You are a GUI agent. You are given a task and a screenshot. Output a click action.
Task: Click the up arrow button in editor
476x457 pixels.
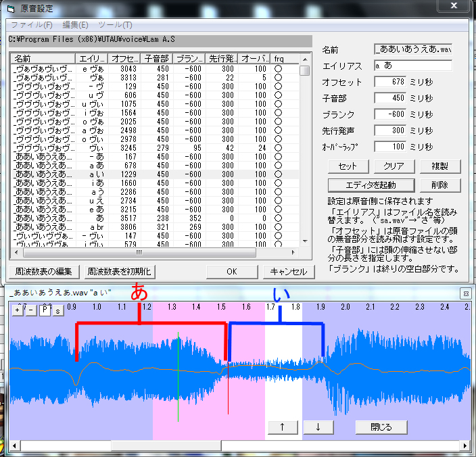(x=283, y=427)
